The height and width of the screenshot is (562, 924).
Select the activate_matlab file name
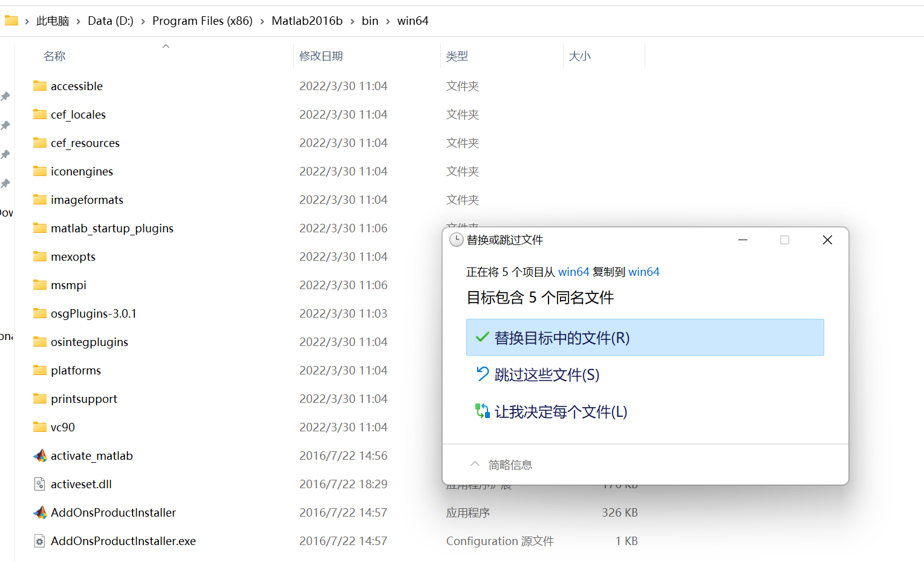coord(92,456)
